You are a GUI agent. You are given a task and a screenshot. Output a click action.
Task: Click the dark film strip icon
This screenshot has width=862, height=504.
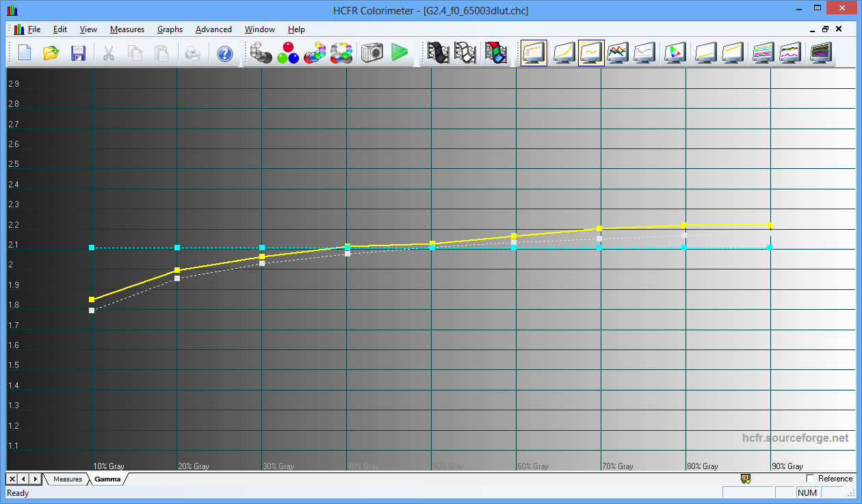[x=437, y=53]
